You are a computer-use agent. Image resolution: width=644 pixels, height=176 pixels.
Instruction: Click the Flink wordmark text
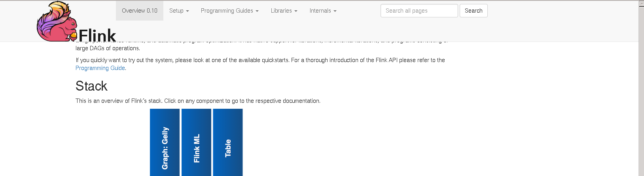[x=97, y=36]
